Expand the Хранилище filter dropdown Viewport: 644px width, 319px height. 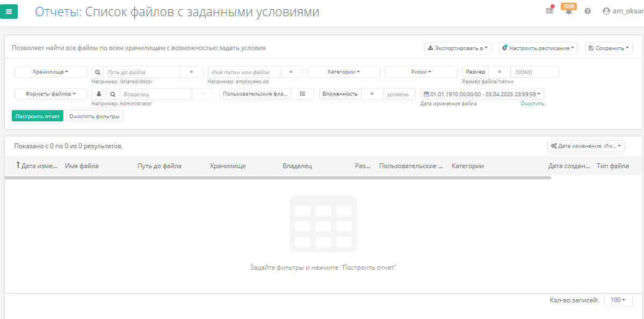coord(50,72)
